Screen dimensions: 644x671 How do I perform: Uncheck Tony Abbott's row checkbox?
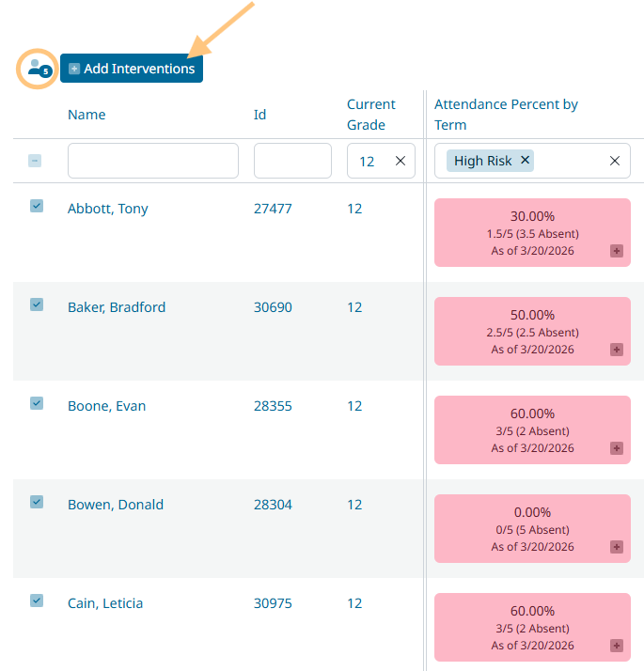click(37, 206)
